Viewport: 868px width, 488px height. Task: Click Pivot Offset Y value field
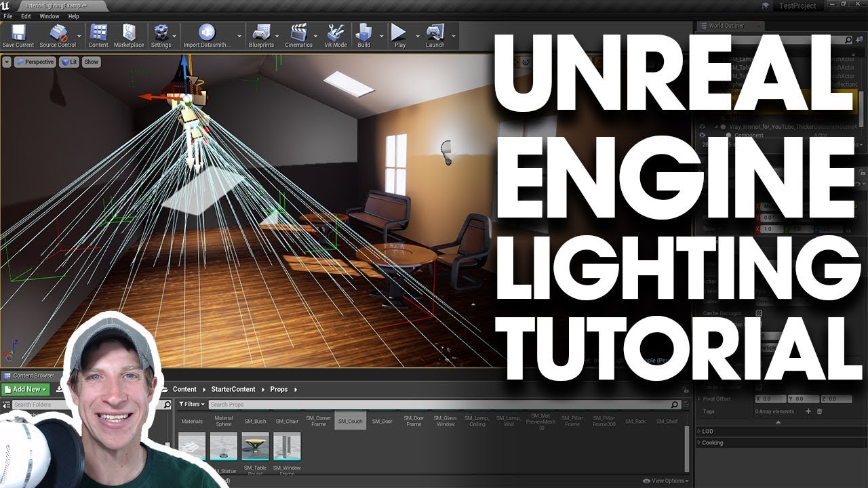pos(804,399)
